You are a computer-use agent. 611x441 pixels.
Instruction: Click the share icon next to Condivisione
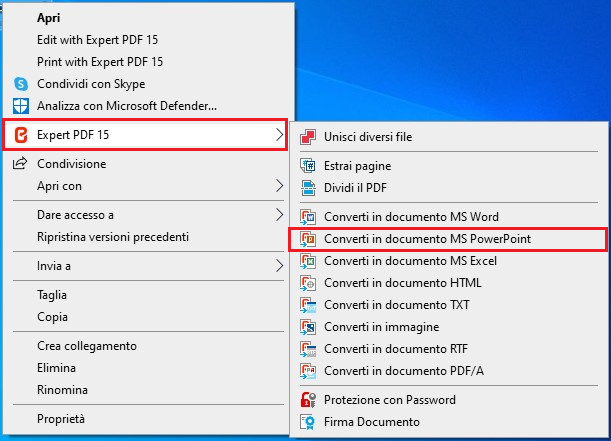pos(20,163)
